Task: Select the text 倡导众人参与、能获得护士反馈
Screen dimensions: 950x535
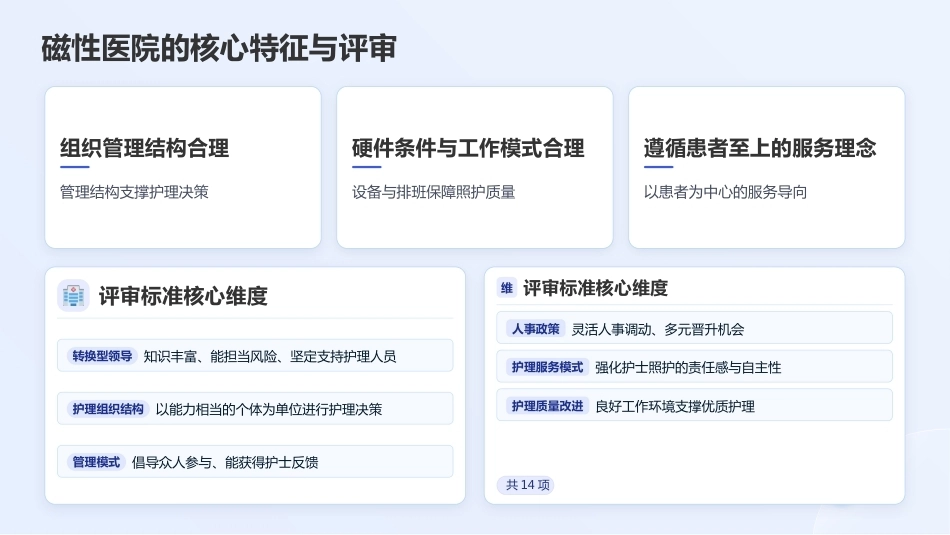Action: (x=225, y=463)
